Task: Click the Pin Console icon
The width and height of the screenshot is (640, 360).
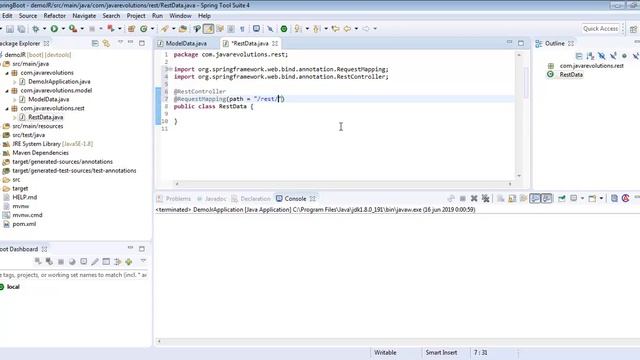Action: tap(562, 198)
